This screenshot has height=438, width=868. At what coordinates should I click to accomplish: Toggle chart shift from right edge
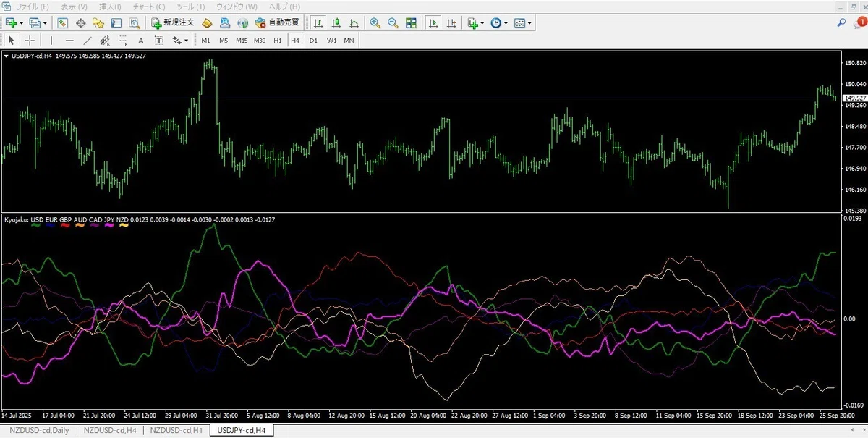click(x=451, y=23)
